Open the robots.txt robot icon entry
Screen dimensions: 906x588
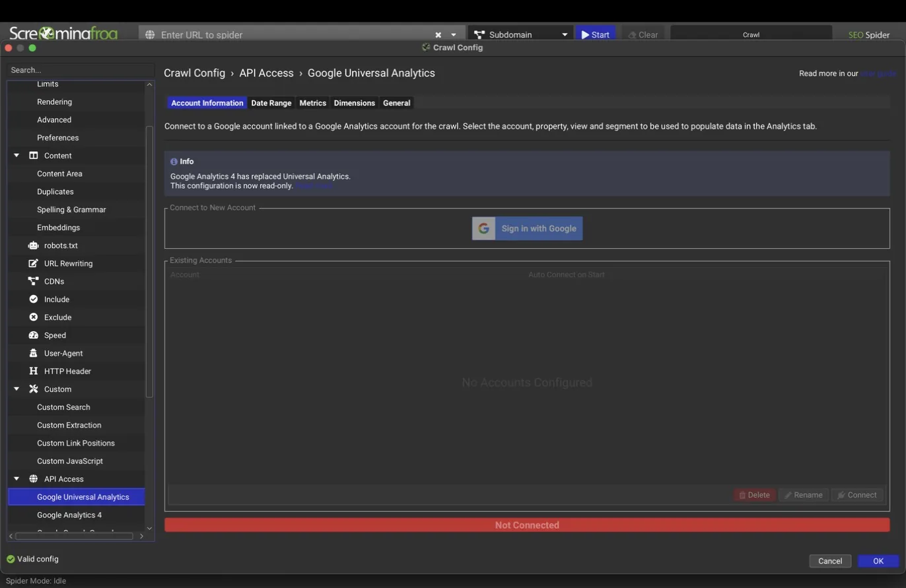(33, 245)
